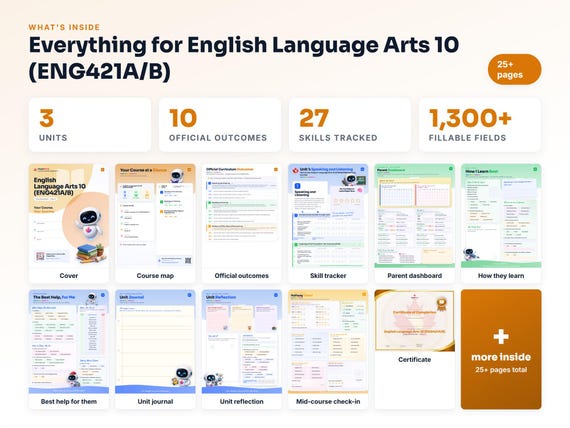Click the 'Official outcomes' caption label
The height and width of the screenshot is (428, 570).
click(x=242, y=276)
